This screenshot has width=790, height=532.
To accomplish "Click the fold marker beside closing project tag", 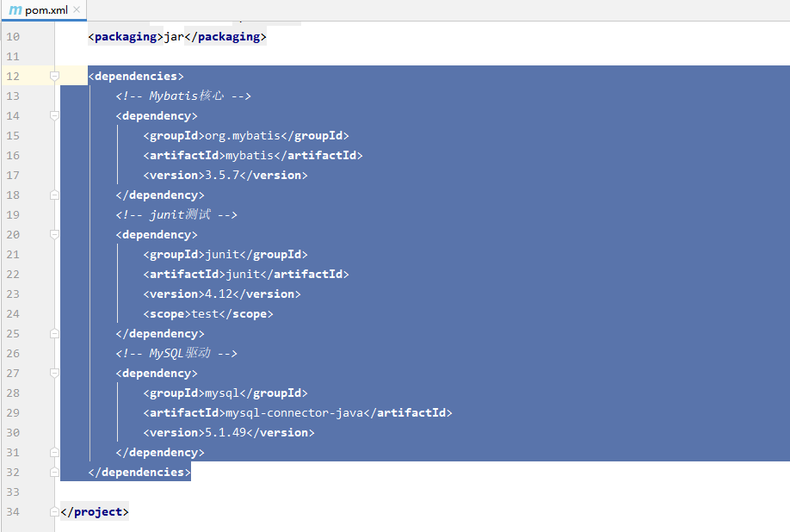I will coord(54,512).
